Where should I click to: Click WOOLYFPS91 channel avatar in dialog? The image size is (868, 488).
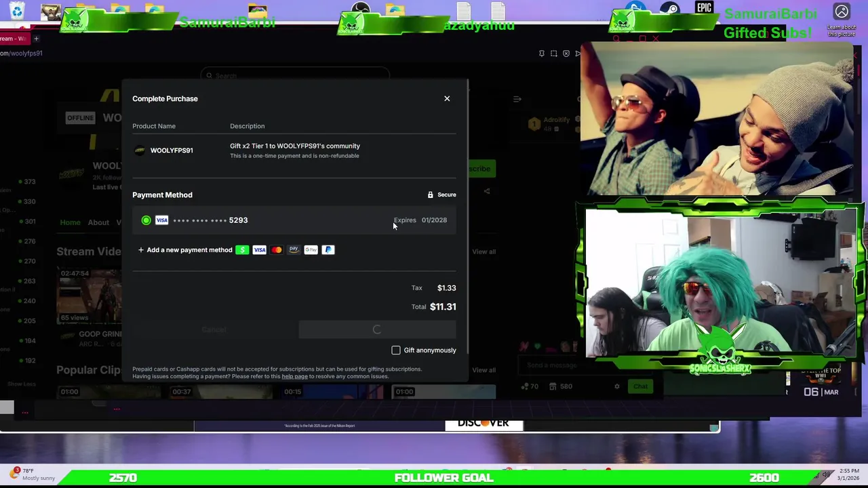click(140, 150)
